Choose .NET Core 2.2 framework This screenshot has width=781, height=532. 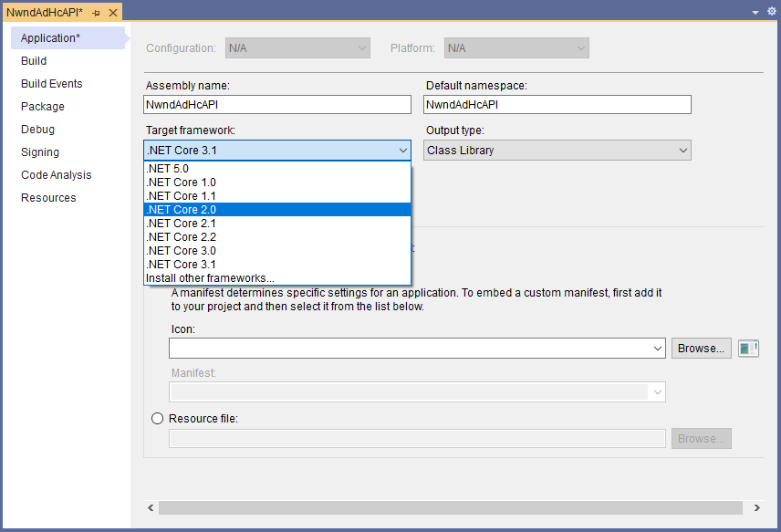point(277,237)
